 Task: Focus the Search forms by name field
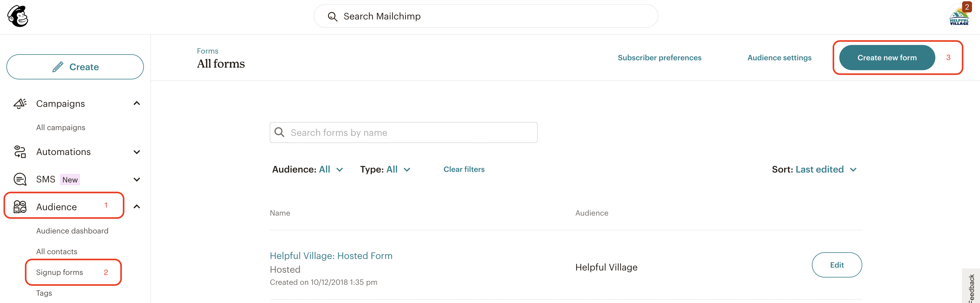pos(403,132)
